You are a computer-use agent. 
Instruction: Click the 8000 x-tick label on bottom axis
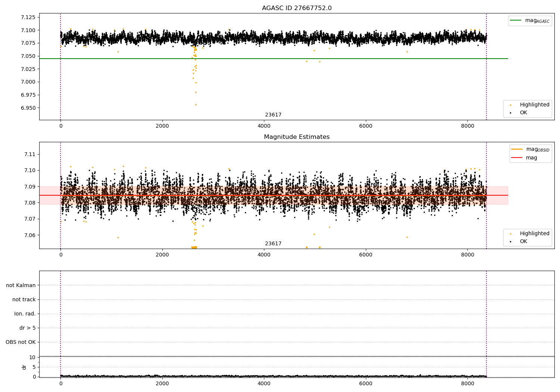point(467,383)
